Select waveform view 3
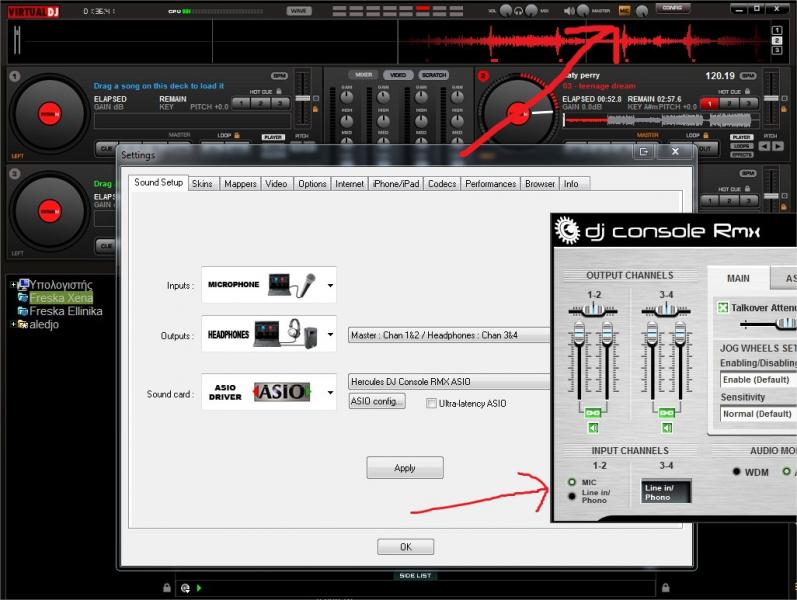This screenshot has width=797, height=600. (x=777, y=50)
